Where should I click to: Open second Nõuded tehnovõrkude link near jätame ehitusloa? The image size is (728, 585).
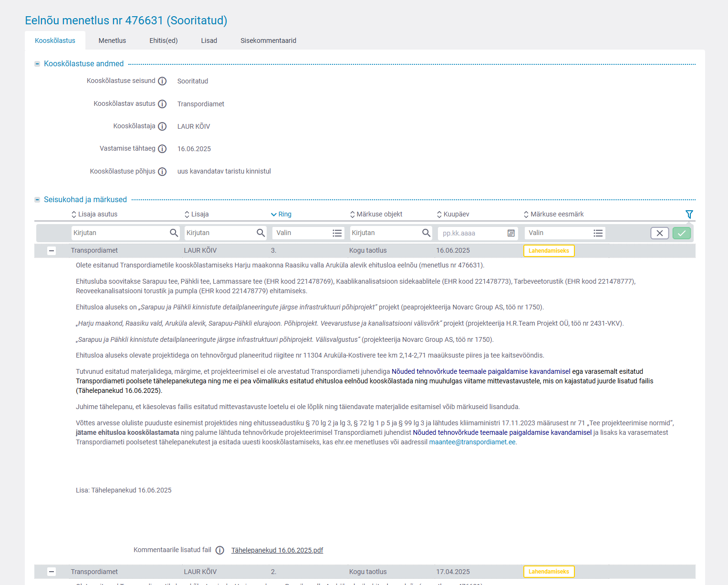pyautogui.click(x=502, y=432)
